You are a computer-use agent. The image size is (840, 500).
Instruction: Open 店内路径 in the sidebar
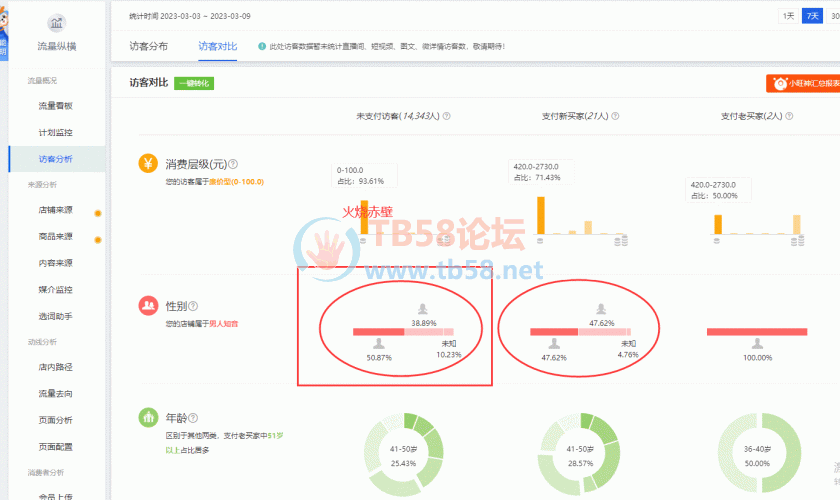[x=55, y=367]
